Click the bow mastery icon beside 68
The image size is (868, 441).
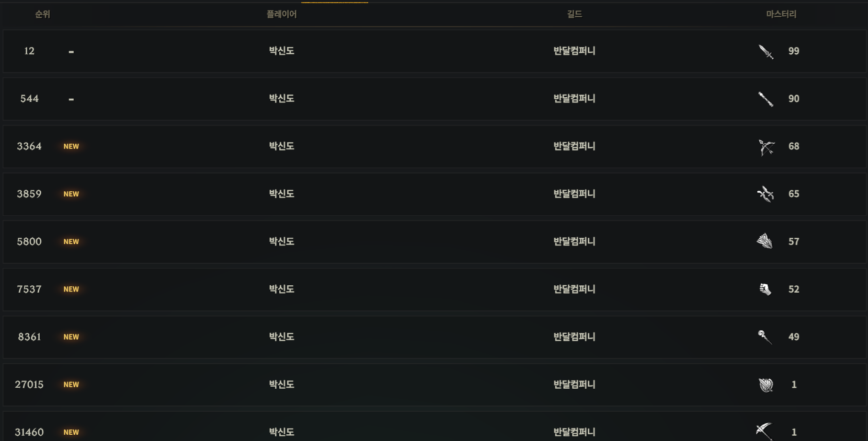click(766, 147)
